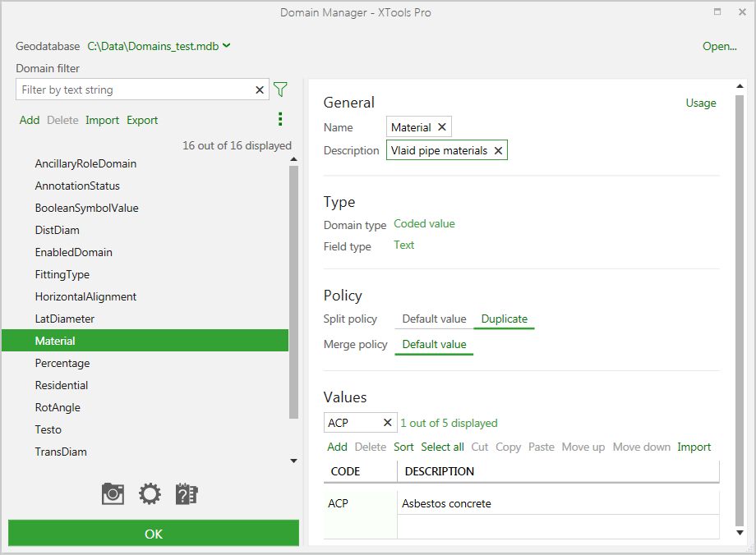This screenshot has height=555, width=756.
Task: Expand the Geodatabase path dropdown
Action: click(x=227, y=46)
